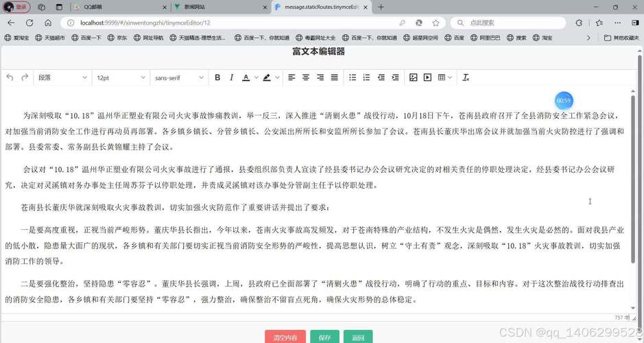Toggle italic formatting
The image size is (644, 343).
[231, 78]
